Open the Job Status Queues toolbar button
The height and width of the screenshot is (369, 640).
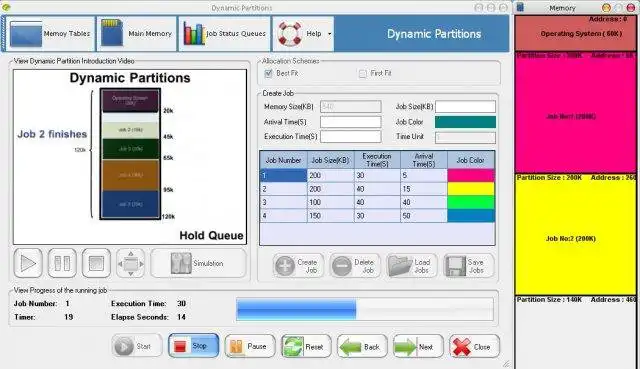pyautogui.click(x=224, y=34)
